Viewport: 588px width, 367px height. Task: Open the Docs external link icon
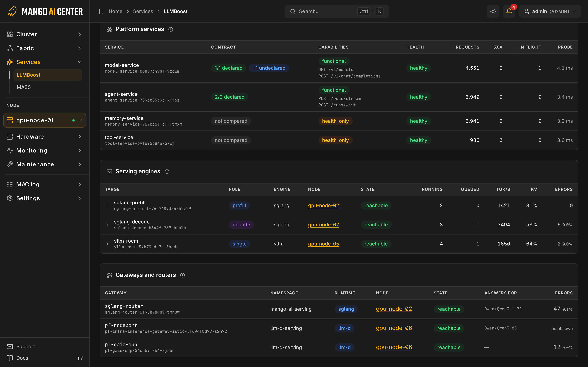coord(80,358)
